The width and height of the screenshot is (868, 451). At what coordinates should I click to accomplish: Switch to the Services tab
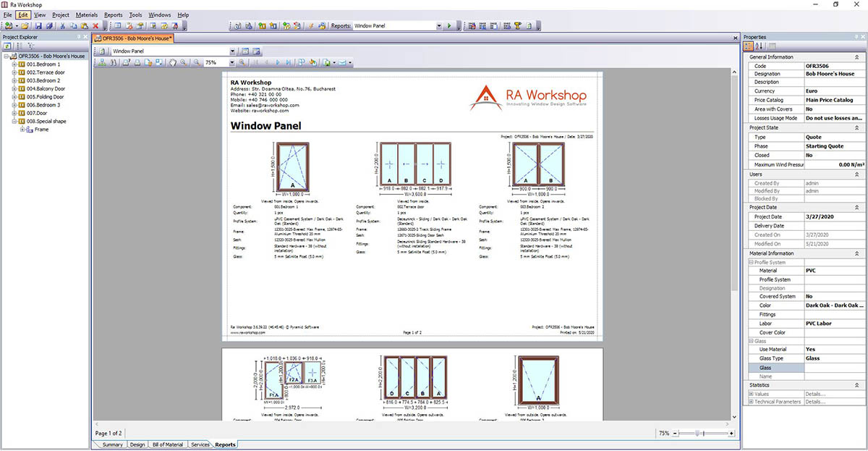click(x=200, y=444)
